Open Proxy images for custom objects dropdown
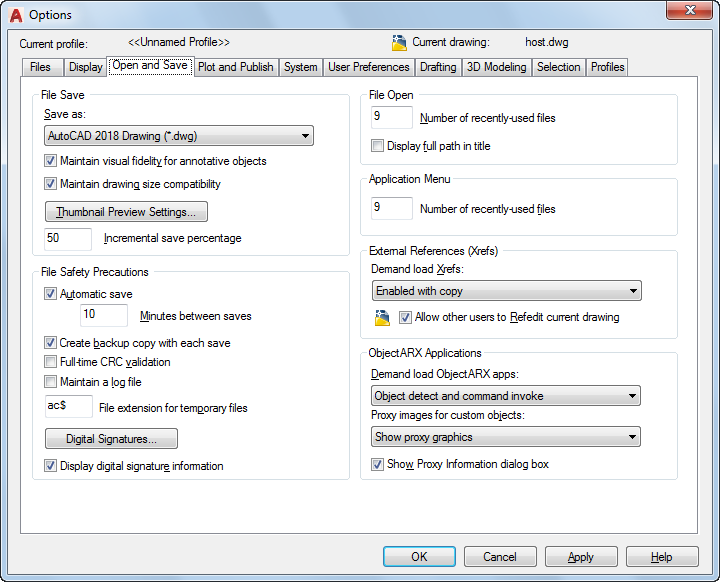 pyautogui.click(x=505, y=437)
